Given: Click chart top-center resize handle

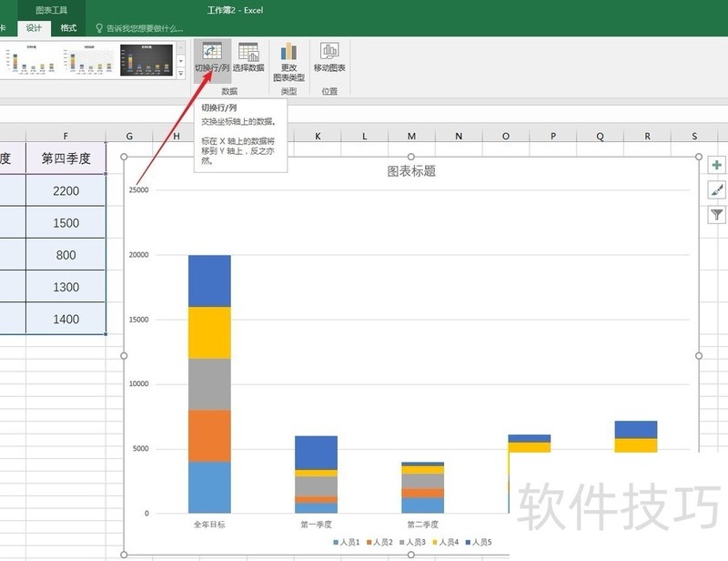Looking at the screenshot, I should click(411, 157).
